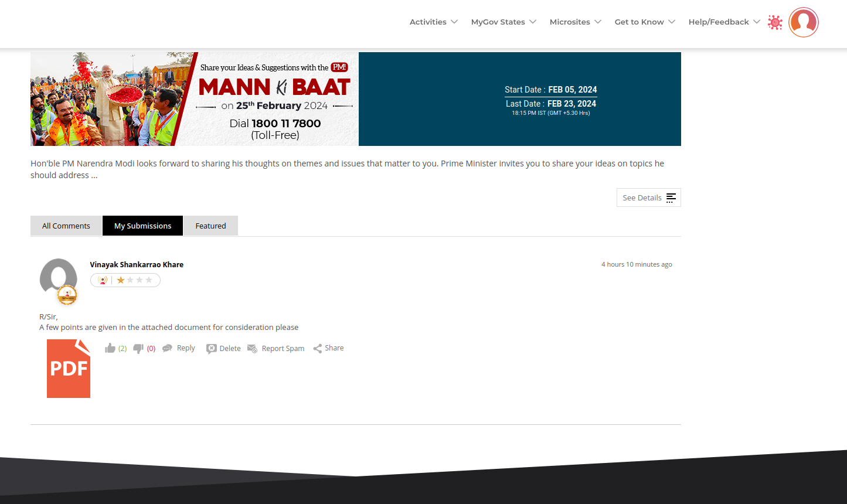
Task: Switch to the All Comments tab
Action: tap(66, 226)
